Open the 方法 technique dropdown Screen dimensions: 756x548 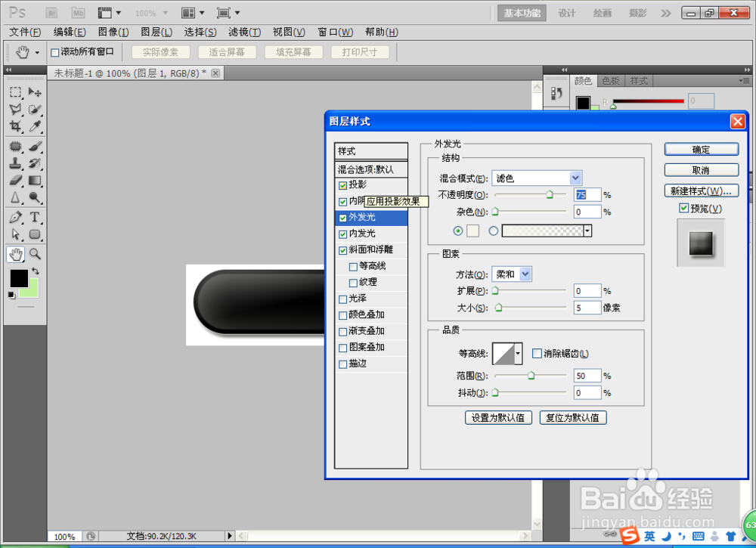(525, 274)
